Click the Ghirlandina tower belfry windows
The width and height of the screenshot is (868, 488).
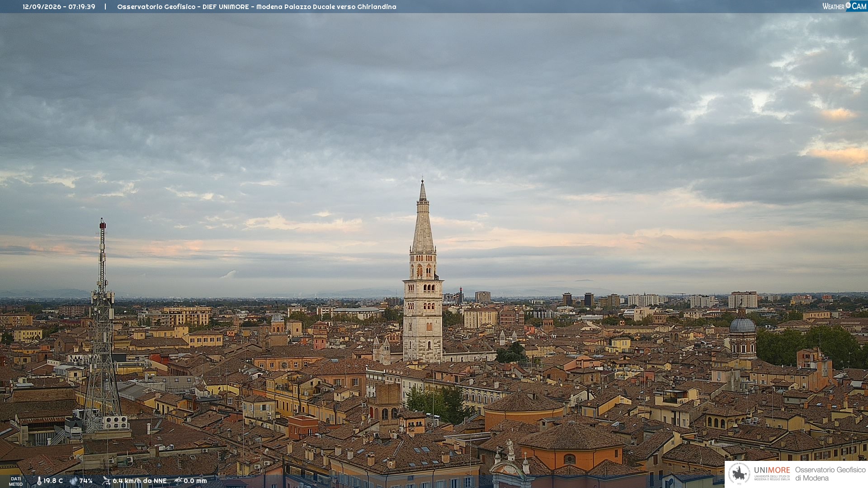pos(423,270)
